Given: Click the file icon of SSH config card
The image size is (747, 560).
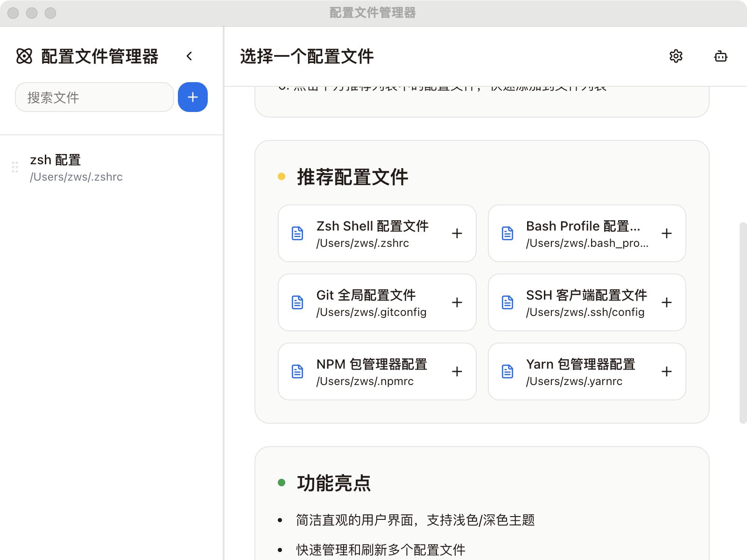Looking at the screenshot, I should [x=507, y=302].
